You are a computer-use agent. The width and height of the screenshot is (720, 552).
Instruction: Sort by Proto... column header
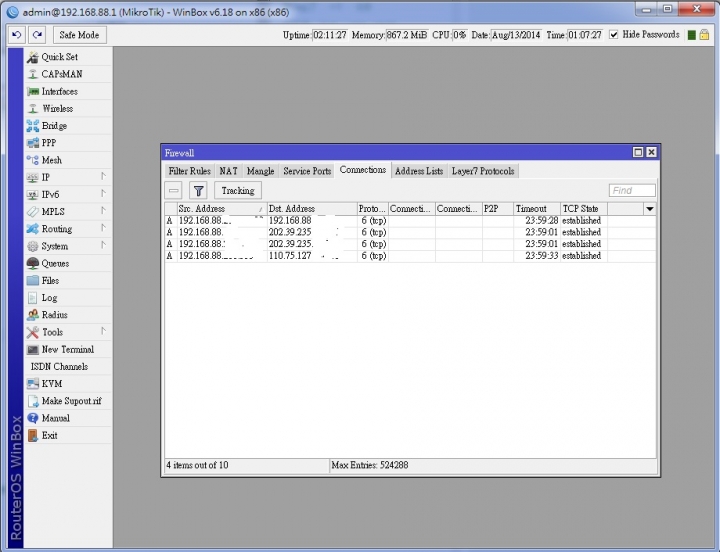point(372,209)
